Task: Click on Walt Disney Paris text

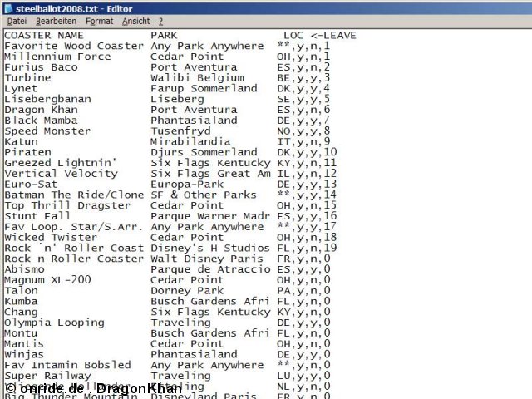Action: click(x=207, y=259)
